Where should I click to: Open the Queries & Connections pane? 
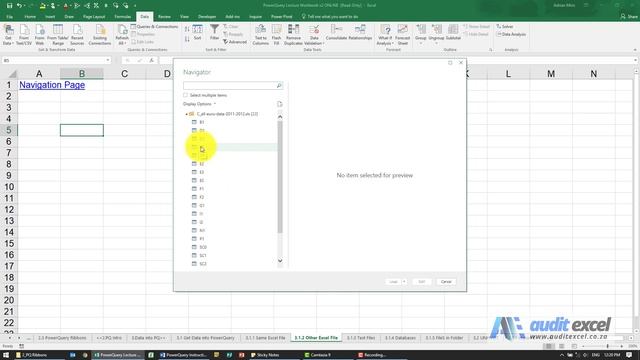tap(155, 27)
